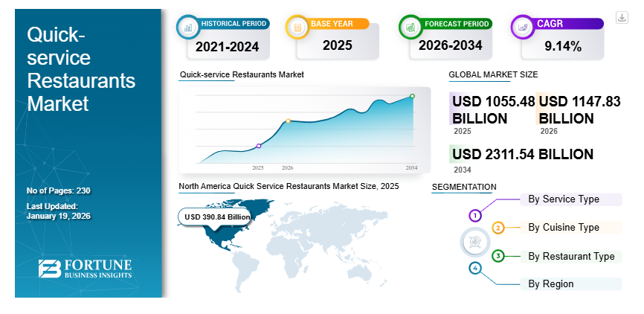Select segmentation circle number 2
This screenshot has width=644, height=314.
tap(498, 228)
